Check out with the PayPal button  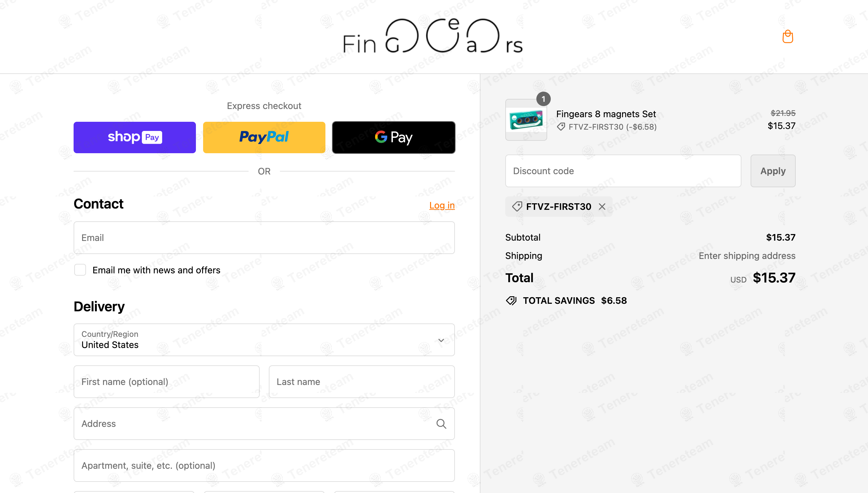[264, 137]
